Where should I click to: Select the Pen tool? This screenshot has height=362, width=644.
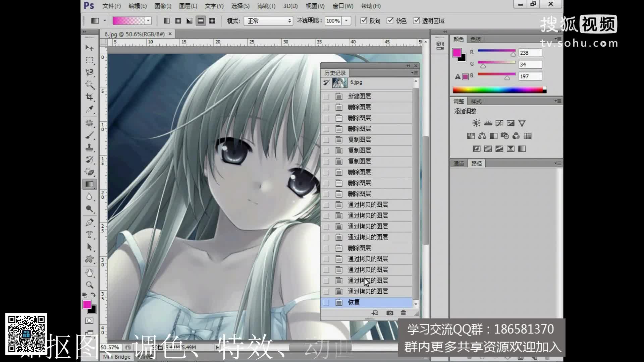pos(89,222)
